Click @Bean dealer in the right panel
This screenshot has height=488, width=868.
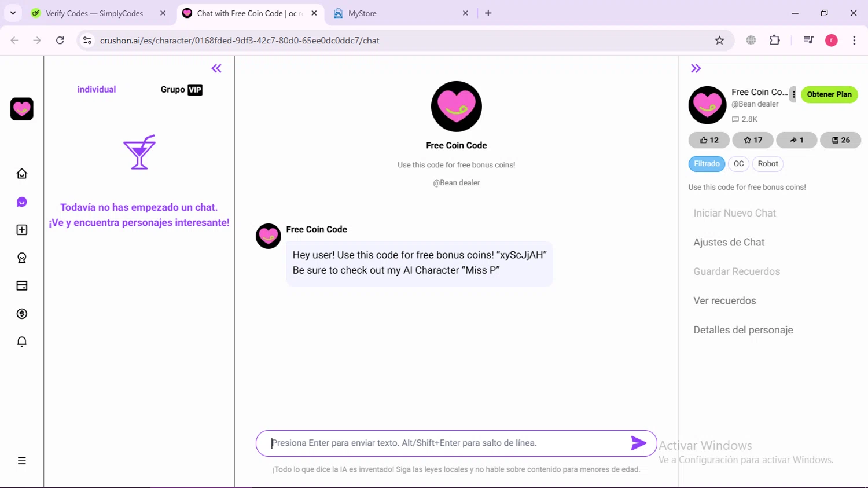point(755,104)
